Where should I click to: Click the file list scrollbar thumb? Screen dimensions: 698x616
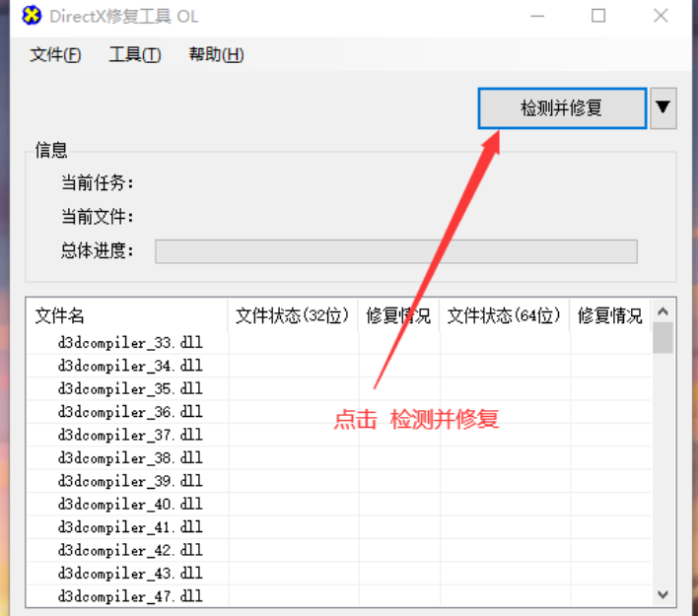pyautogui.click(x=663, y=338)
